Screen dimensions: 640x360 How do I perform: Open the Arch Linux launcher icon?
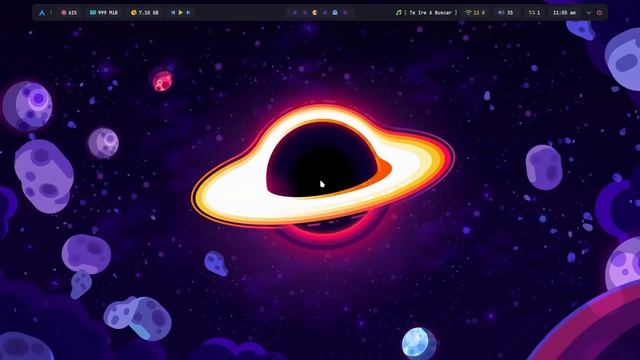[42, 13]
